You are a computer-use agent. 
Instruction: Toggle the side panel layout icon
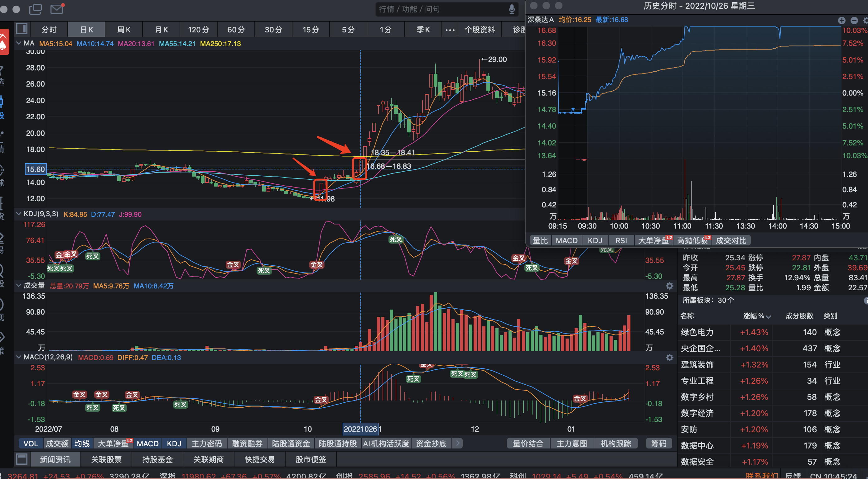click(22, 29)
